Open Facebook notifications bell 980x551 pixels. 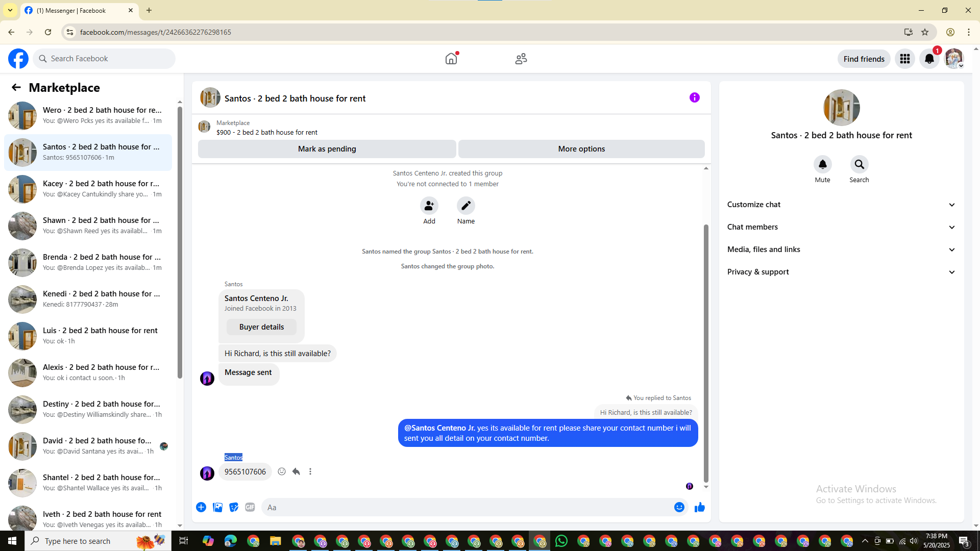929,59
